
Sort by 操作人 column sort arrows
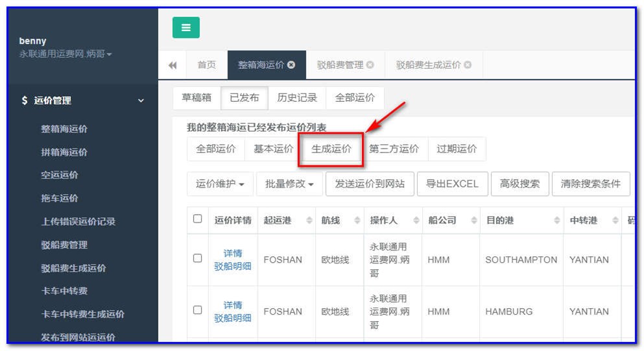416,221
